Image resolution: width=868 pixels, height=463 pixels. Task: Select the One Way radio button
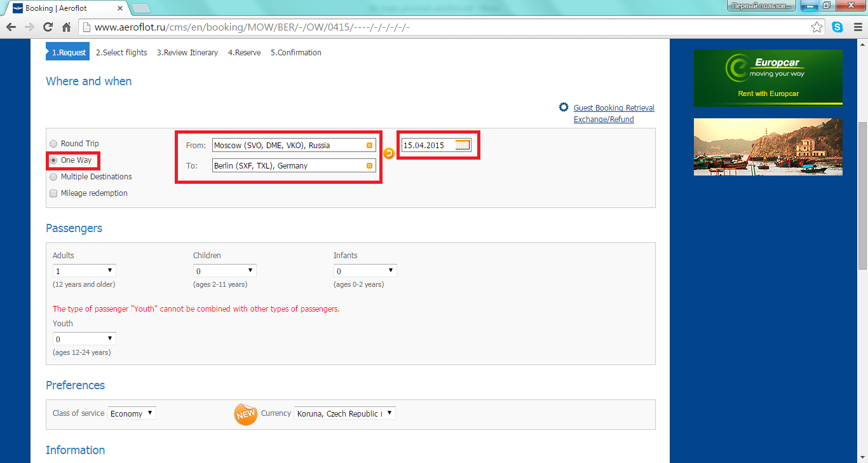click(x=53, y=160)
